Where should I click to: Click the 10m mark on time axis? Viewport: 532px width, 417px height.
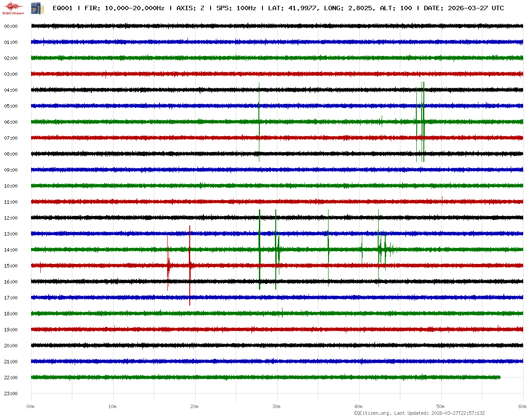[x=113, y=406]
